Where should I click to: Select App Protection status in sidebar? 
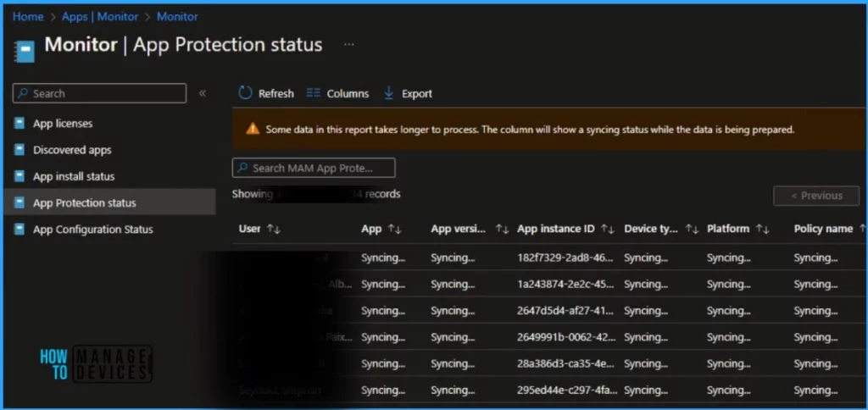click(109, 203)
